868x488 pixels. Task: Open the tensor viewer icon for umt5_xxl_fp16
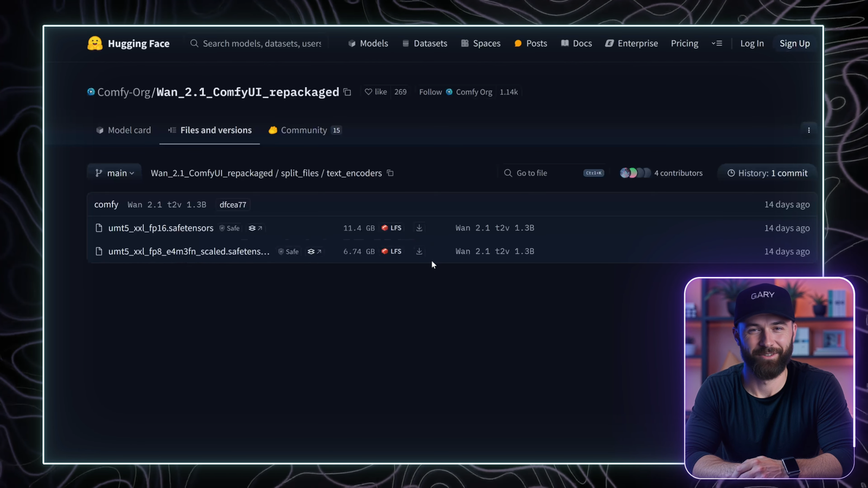coord(255,228)
